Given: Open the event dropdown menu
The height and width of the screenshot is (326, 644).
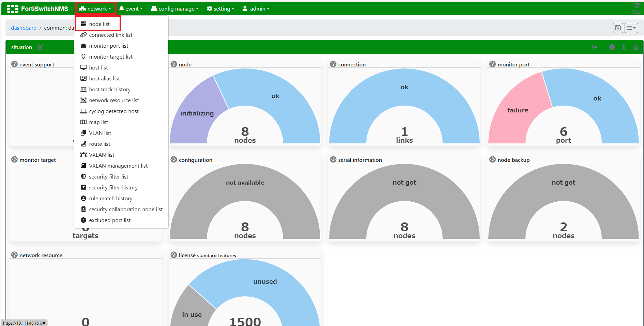Looking at the screenshot, I should [x=131, y=9].
